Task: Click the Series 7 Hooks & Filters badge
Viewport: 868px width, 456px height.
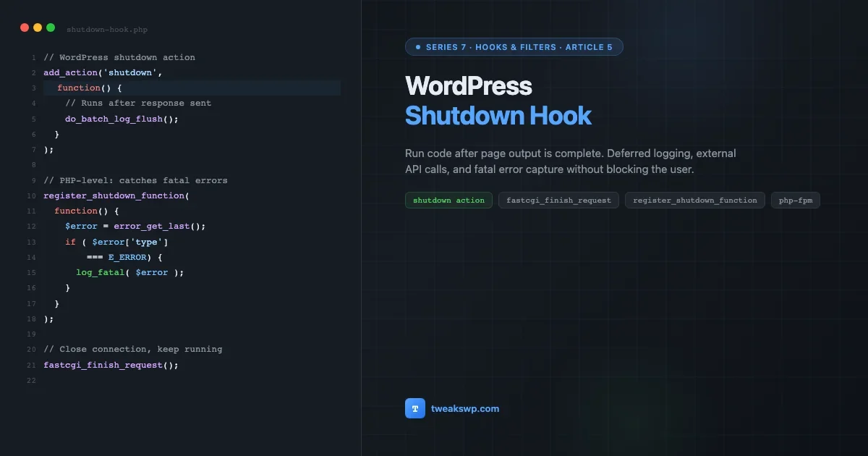Action: pyautogui.click(x=514, y=47)
